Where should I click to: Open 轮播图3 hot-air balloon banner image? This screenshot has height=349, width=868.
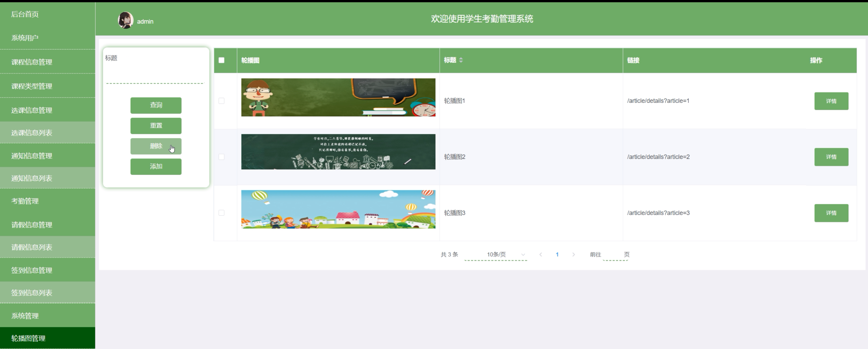338,209
